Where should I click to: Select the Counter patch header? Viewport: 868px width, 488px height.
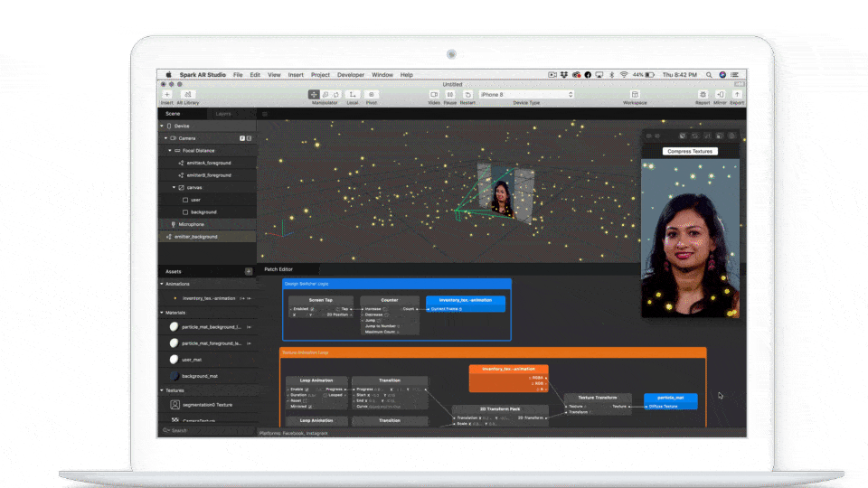(x=389, y=300)
